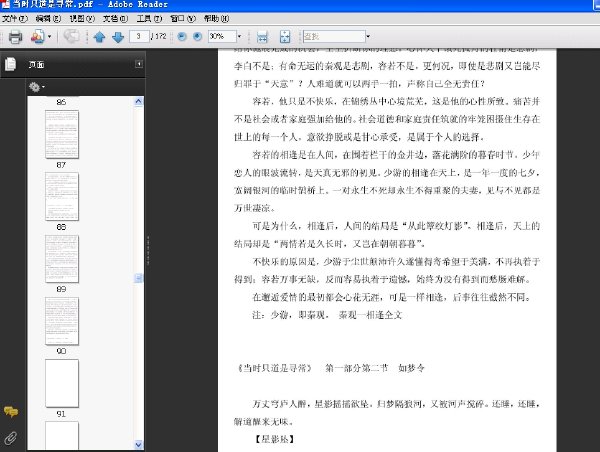Click the thumbnail panel scrollbar thumb
Viewport: 600px width, 452px height.
point(139,278)
